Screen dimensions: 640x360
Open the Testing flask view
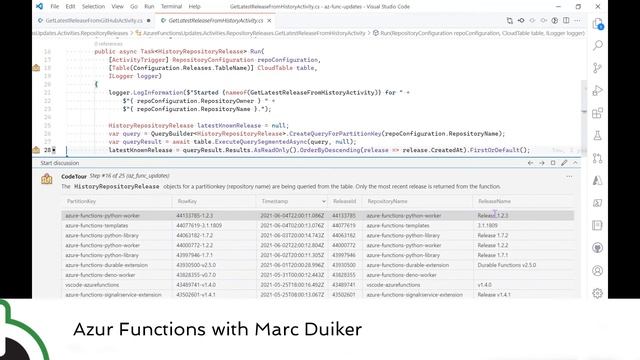(x=598, y=136)
